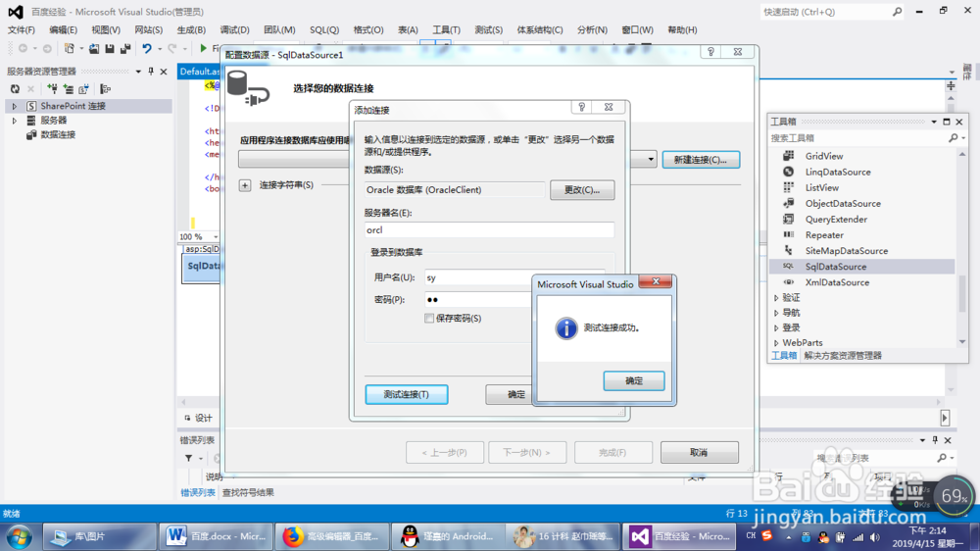The height and width of the screenshot is (551, 980).
Task: Click the Quick Launch search icon
Action: tap(897, 11)
